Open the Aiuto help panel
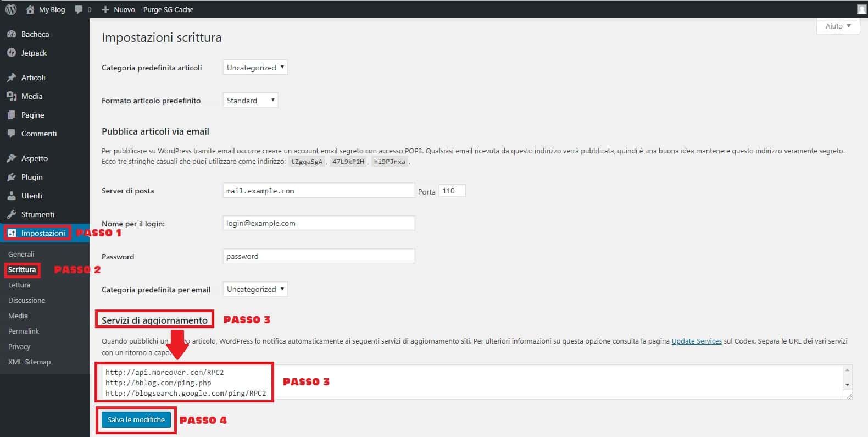 pyautogui.click(x=837, y=26)
